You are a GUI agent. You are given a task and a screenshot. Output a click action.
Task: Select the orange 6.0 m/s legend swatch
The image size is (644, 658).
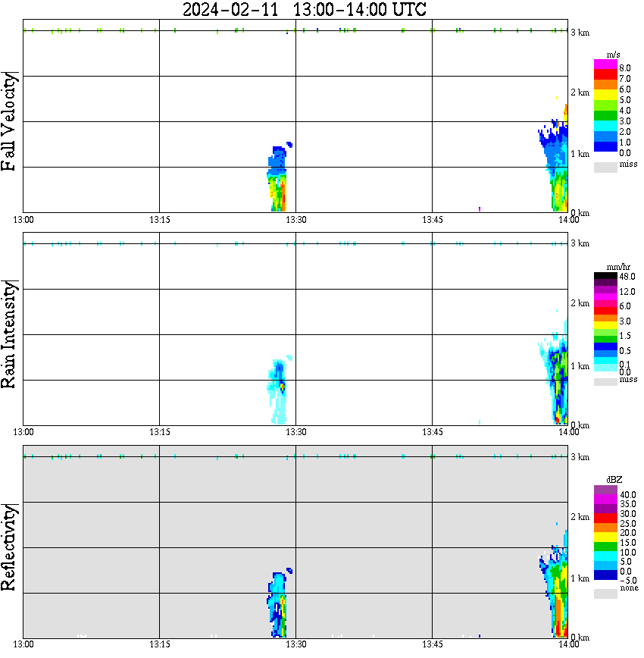pyautogui.click(x=605, y=85)
